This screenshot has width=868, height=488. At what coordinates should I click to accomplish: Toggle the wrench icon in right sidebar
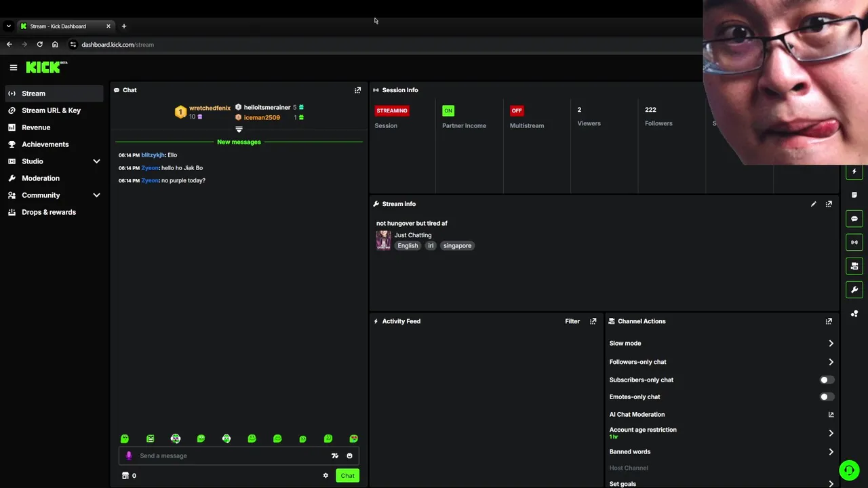click(854, 290)
